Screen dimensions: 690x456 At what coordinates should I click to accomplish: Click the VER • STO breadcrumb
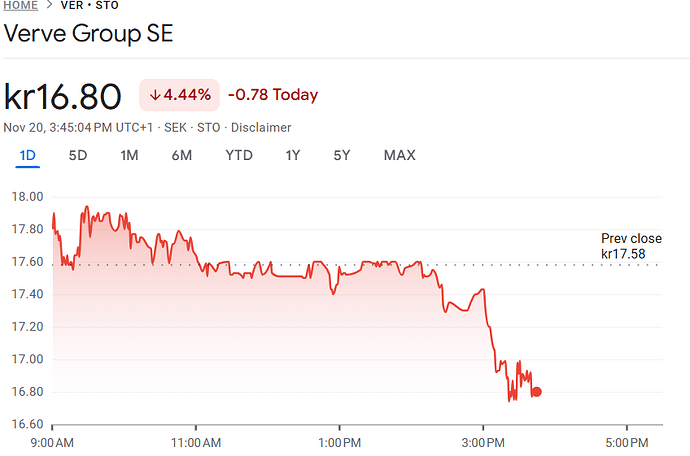pyautogui.click(x=88, y=5)
